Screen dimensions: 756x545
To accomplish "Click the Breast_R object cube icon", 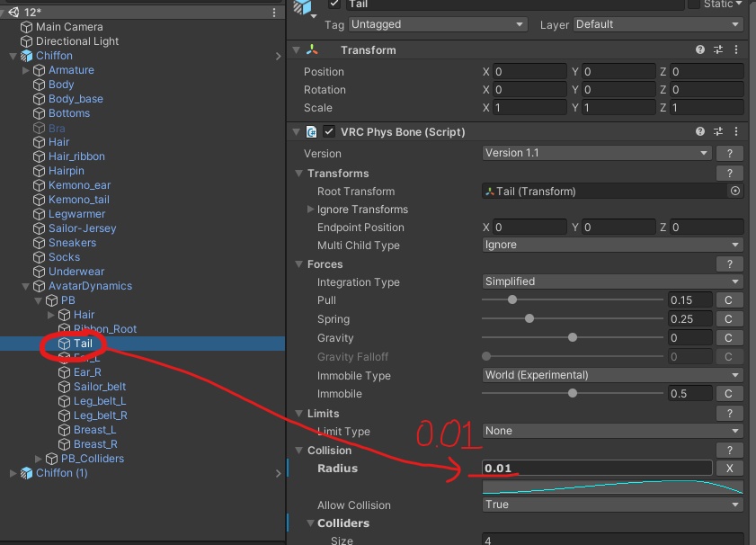I will coord(64,444).
